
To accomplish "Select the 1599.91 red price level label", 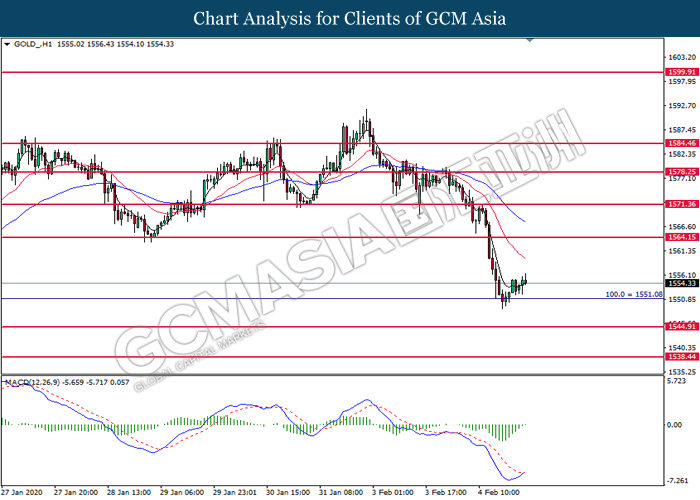I will 682,72.
